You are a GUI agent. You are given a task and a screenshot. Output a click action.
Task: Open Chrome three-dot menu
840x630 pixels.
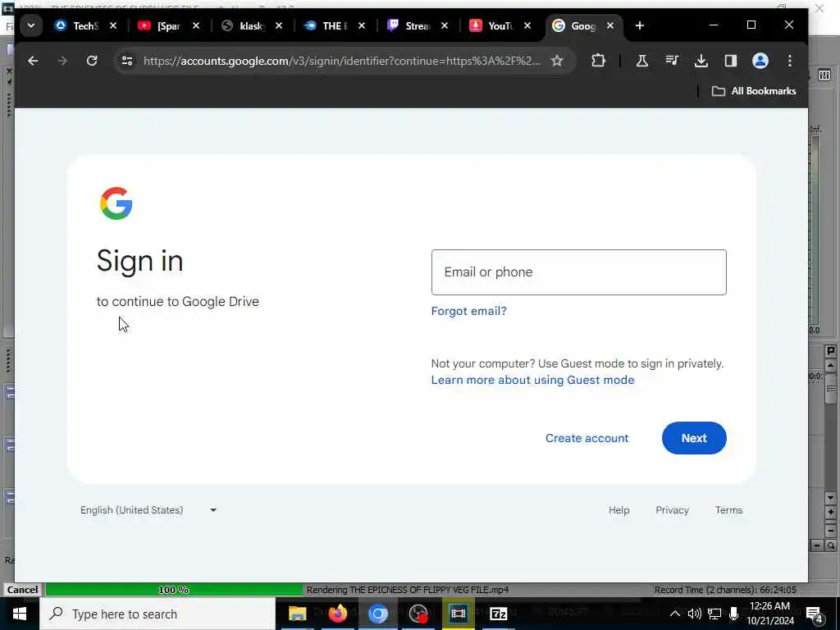(x=790, y=61)
